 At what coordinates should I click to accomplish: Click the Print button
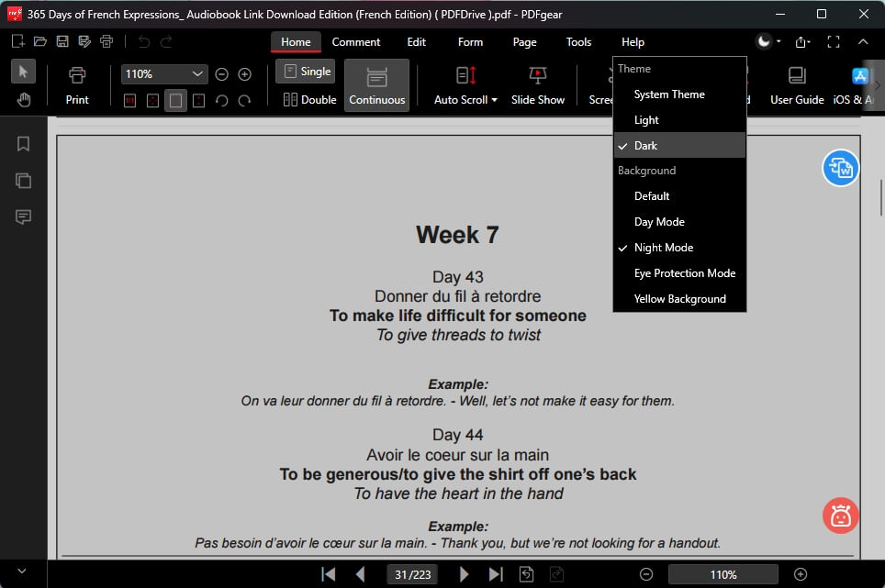(77, 85)
